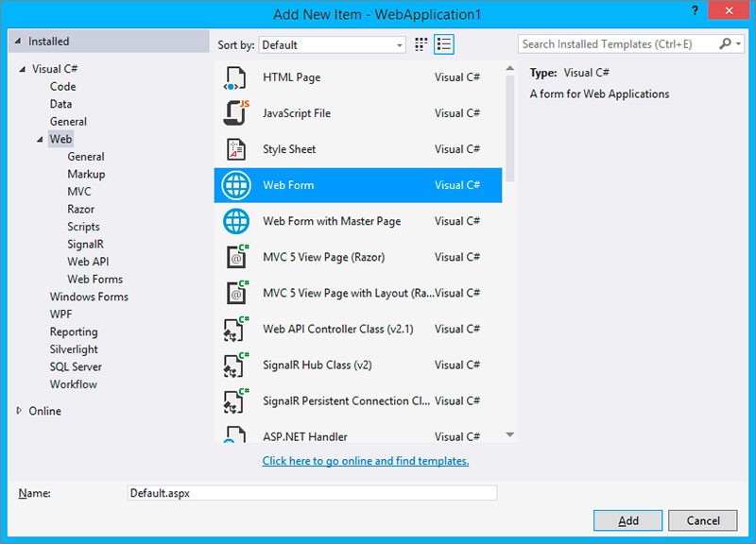
Task: Click the template list scrollbar thumb
Action: coord(509,128)
